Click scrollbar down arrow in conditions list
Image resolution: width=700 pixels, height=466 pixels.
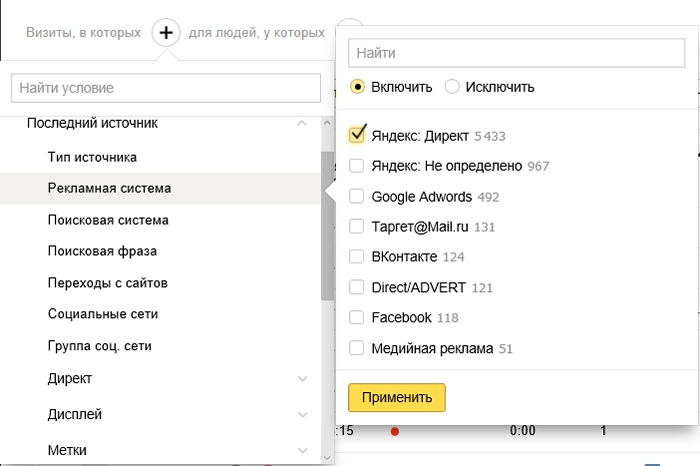pos(327,458)
